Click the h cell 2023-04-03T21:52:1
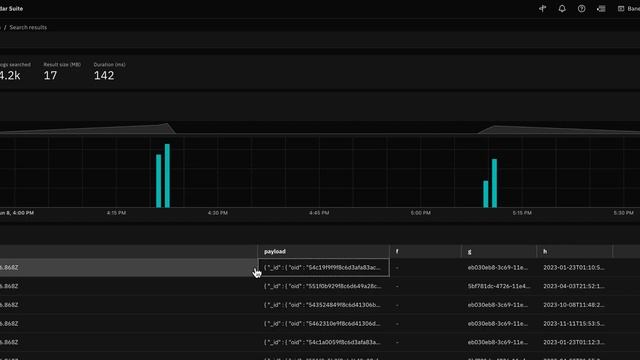Viewport: 640px width, 360px height. pyautogui.click(x=574, y=286)
